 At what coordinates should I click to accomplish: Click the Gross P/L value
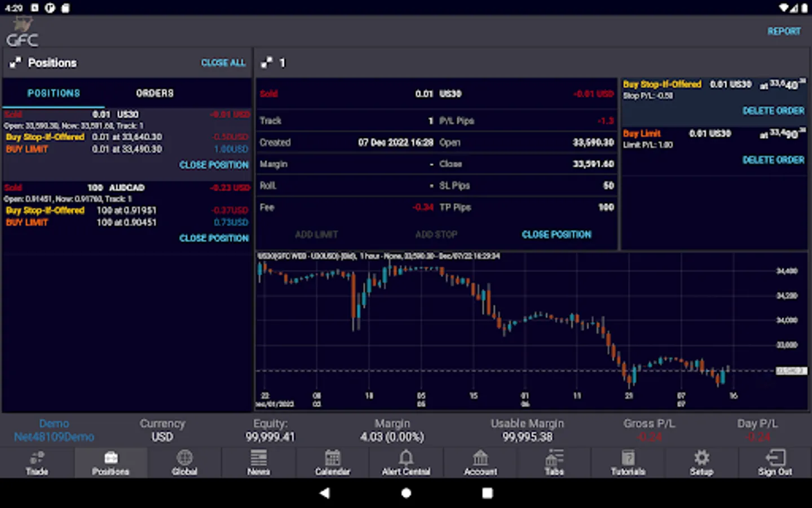point(649,437)
